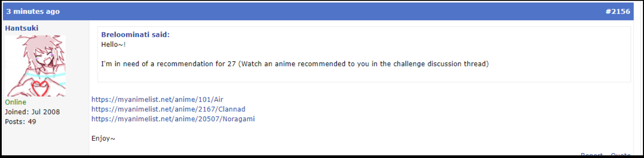Open Hantsuki's profile via username link
This screenshot has height=158, width=644.
pyautogui.click(x=21, y=28)
